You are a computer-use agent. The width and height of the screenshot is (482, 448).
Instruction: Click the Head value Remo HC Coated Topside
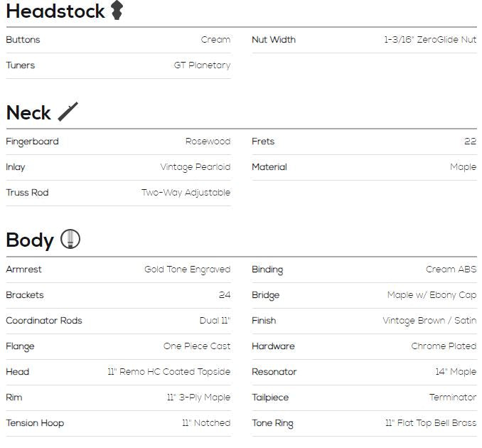(168, 372)
